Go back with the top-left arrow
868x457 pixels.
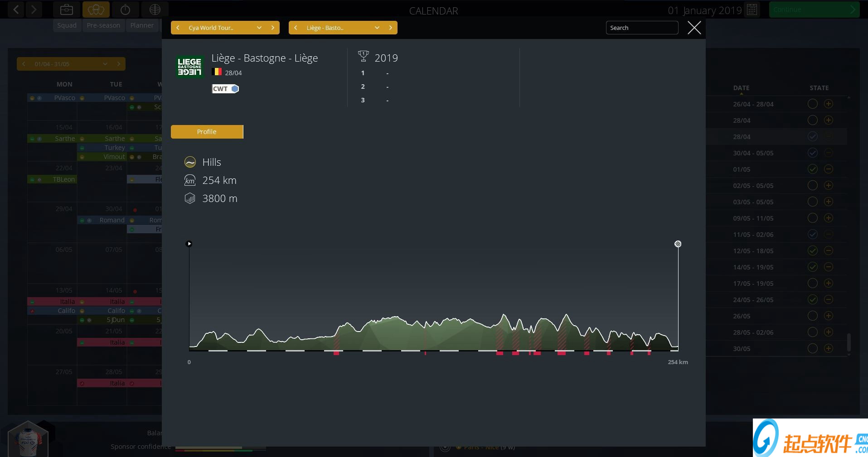pos(16,9)
